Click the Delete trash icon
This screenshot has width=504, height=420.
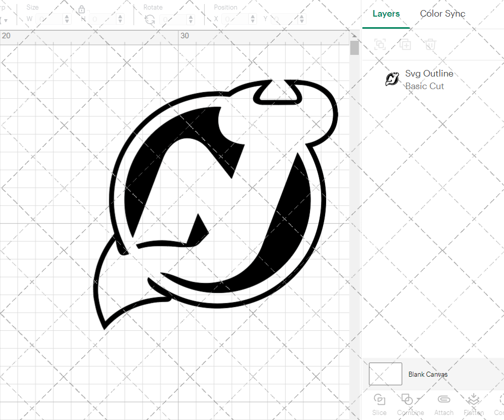pos(430,44)
